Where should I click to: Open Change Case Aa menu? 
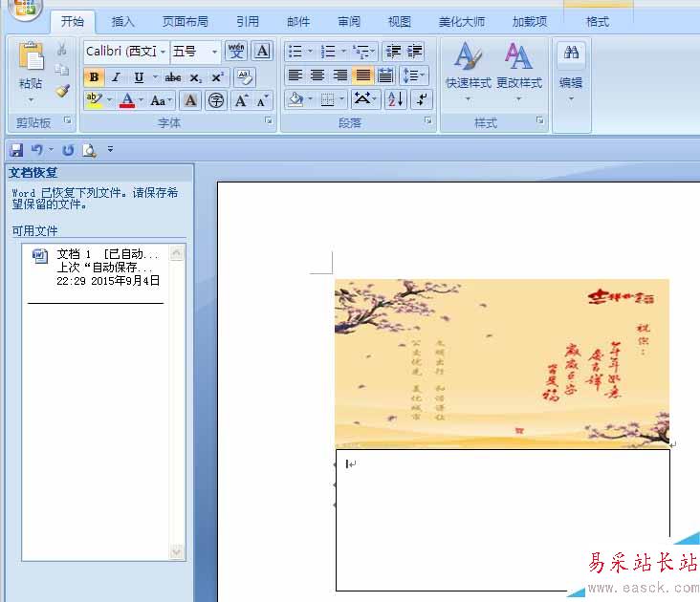tap(161, 100)
